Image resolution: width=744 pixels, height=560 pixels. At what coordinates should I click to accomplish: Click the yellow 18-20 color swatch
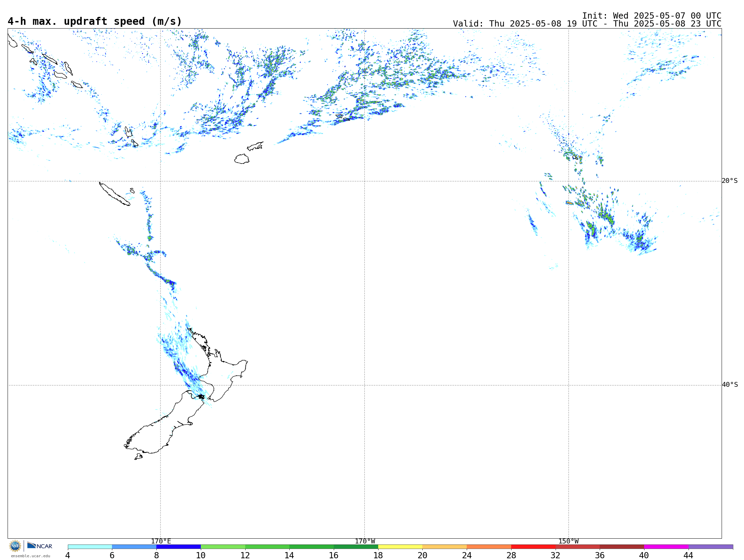click(400, 547)
